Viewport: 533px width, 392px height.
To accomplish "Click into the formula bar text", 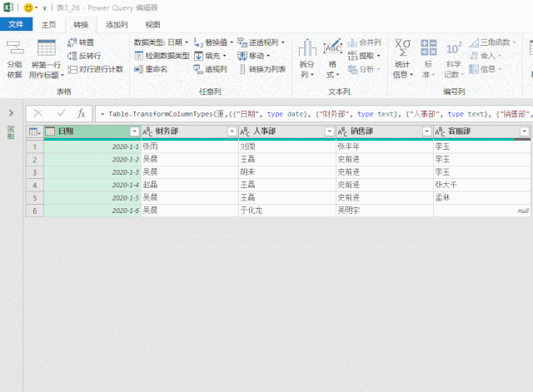I will pyautogui.click(x=314, y=114).
